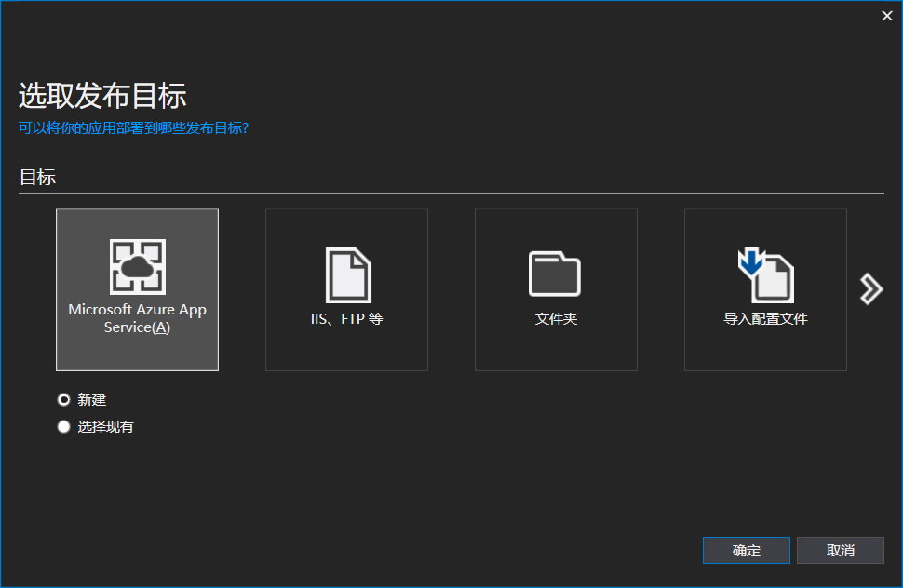Click the '选取发布目标' dialog title
Screen dimensions: 903x588
tap(102, 95)
